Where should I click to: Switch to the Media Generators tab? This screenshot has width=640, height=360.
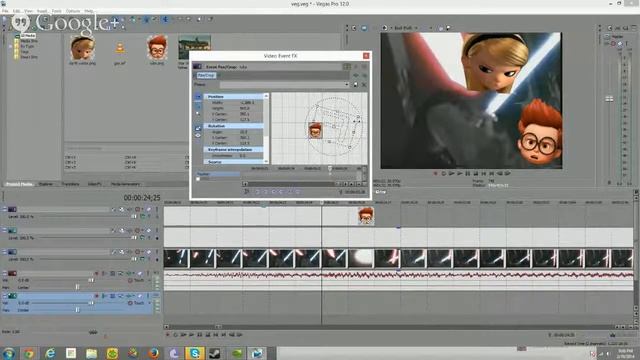coord(126,184)
